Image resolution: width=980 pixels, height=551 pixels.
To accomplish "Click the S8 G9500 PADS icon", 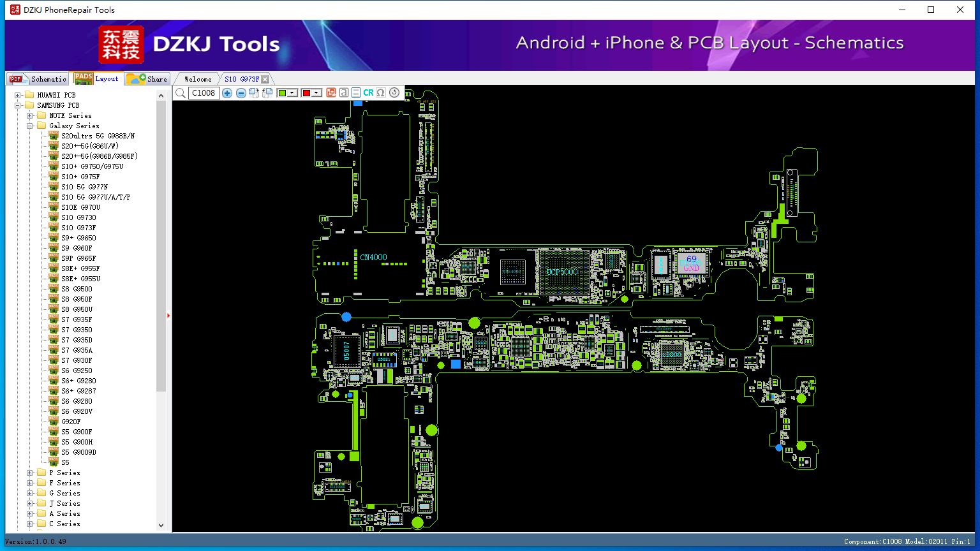I will (54, 289).
